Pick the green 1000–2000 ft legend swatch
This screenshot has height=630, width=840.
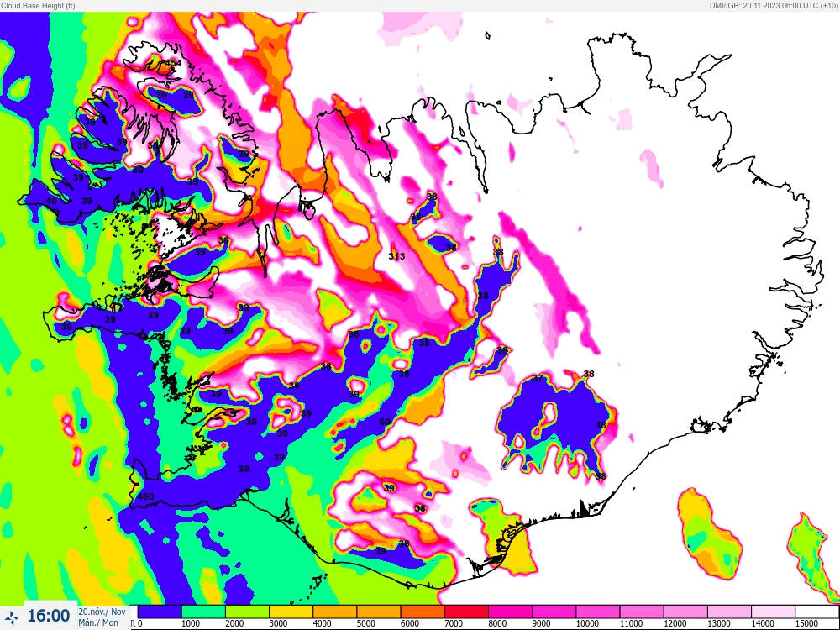click(x=203, y=612)
